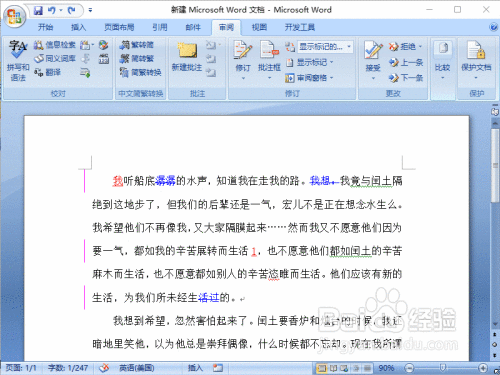500x375 pixels.
Task: Go to next comment icon
Action: tap(211, 72)
